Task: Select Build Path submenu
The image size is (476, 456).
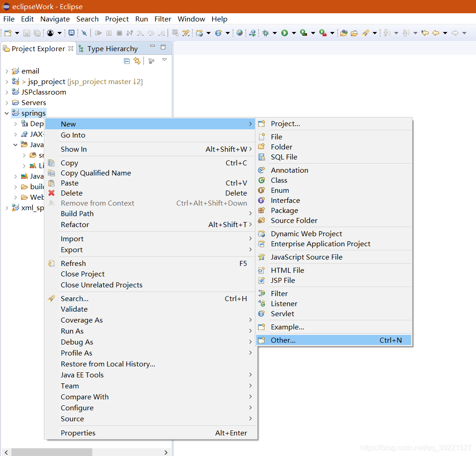Action: click(151, 213)
